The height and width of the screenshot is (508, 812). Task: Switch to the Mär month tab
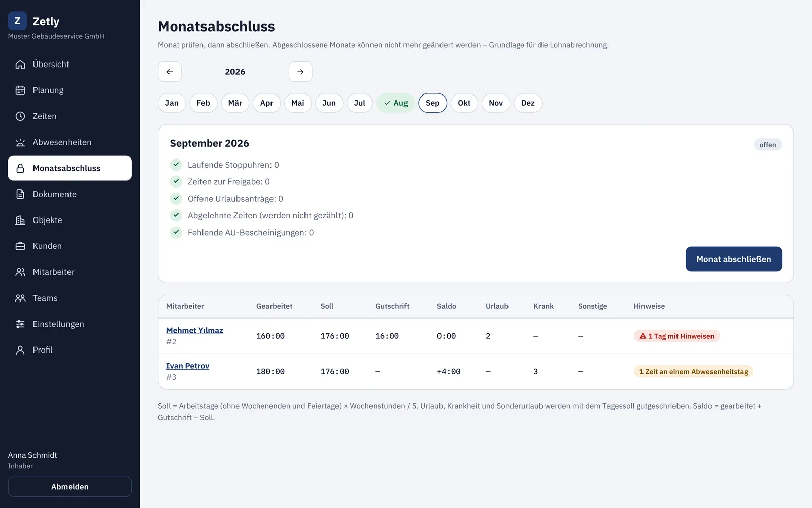(235, 103)
